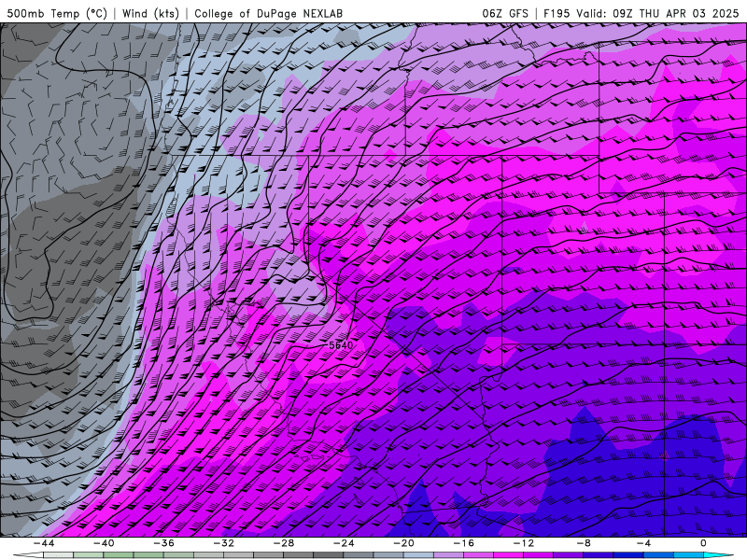Click the bright magenta swatch left of -12
The height and width of the screenshot is (560, 747).
pyautogui.click(x=509, y=555)
